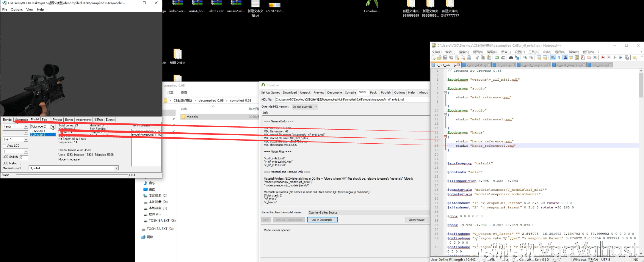Toggle Indent Guide in Notepad++ toolbar
The height and width of the screenshot is (262, 644).
[x=565, y=58]
